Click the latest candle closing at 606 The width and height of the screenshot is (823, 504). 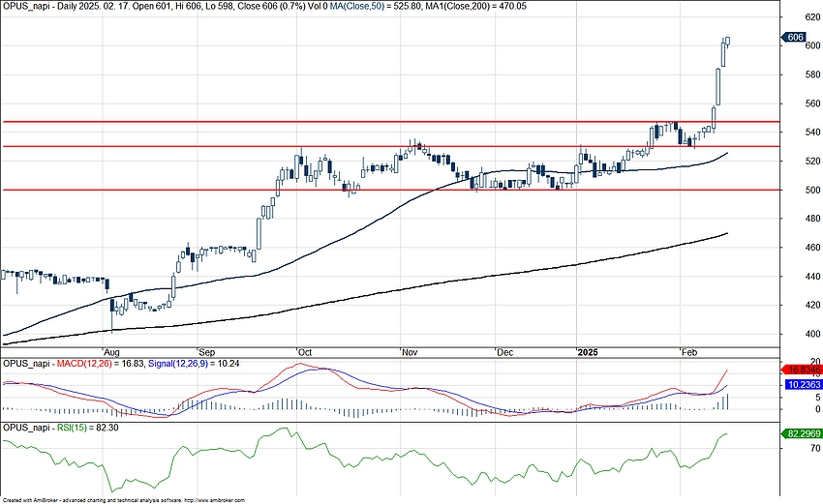pos(727,42)
